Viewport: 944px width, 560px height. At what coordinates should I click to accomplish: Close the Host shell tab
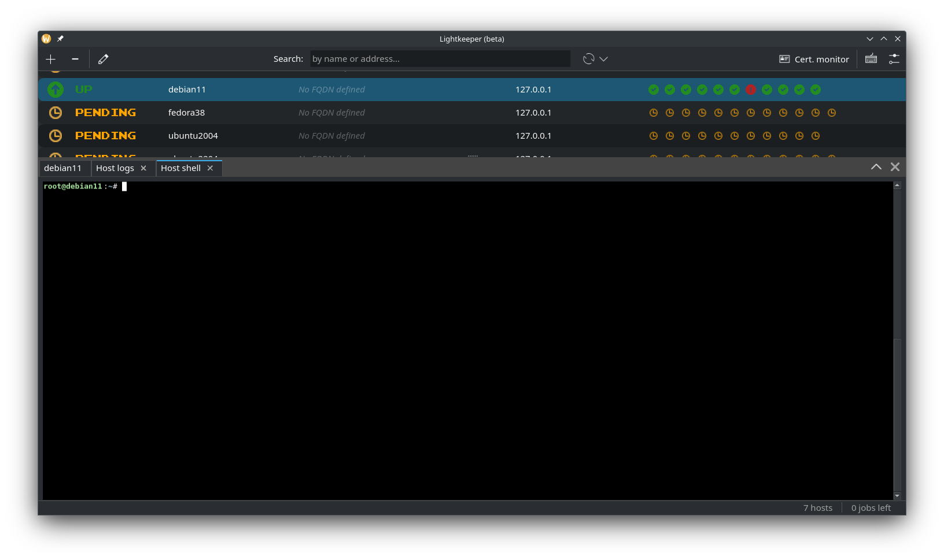point(211,168)
